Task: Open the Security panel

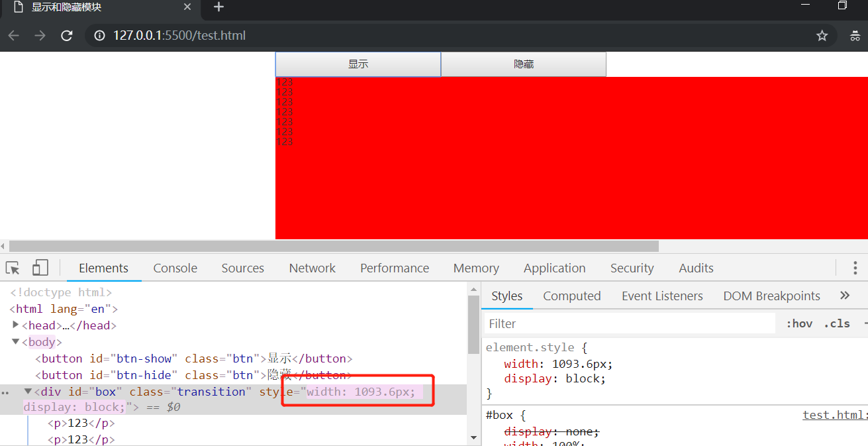Action: point(632,268)
